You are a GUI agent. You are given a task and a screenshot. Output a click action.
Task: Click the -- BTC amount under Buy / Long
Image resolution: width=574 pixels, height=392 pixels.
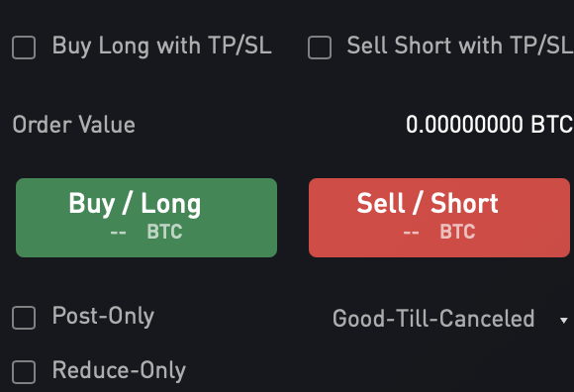146,232
